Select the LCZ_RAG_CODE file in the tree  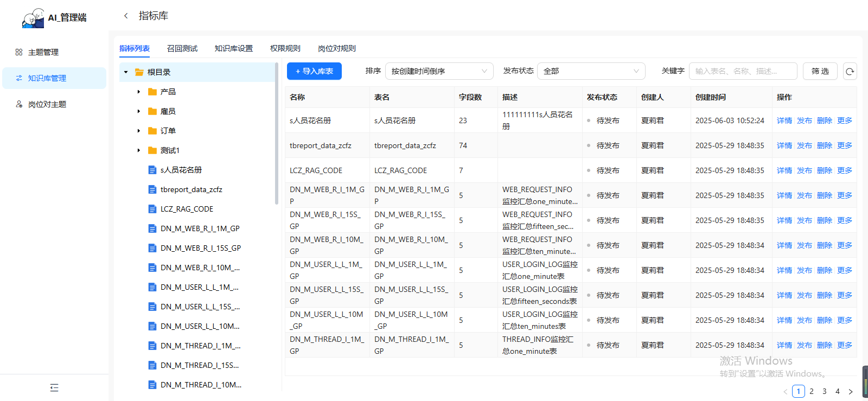pyautogui.click(x=187, y=209)
